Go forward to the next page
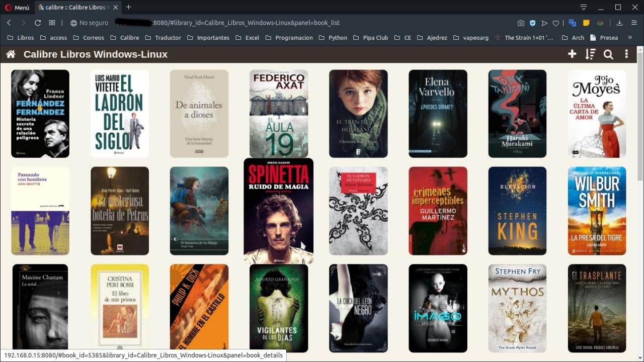The image size is (644, 362). (23, 23)
